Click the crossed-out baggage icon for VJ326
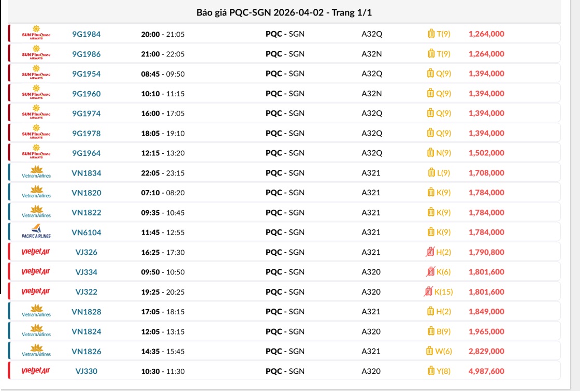Viewport: 580px width, 392px height. [x=430, y=252]
